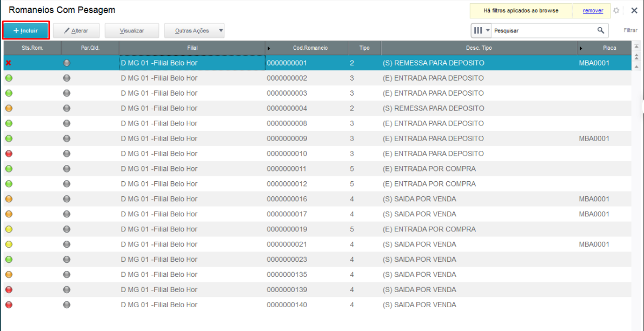Sort by the Sts.Rom. column header
The height and width of the screenshot is (331, 644).
coord(32,48)
